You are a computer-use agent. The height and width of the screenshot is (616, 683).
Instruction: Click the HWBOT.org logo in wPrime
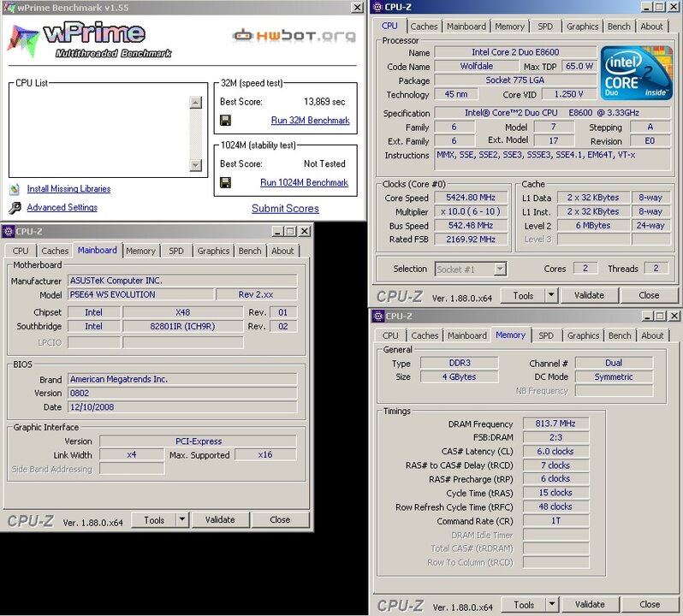click(294, 35)
